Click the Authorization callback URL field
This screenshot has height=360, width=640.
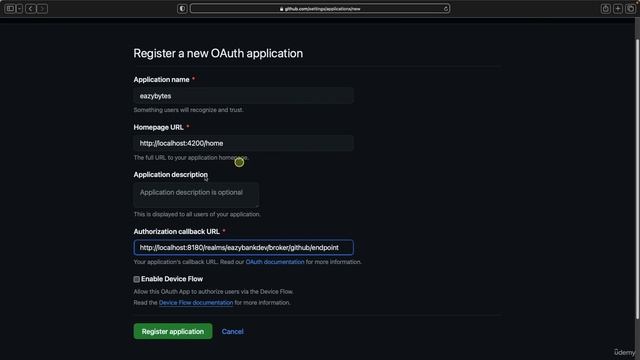click(243, 247)
